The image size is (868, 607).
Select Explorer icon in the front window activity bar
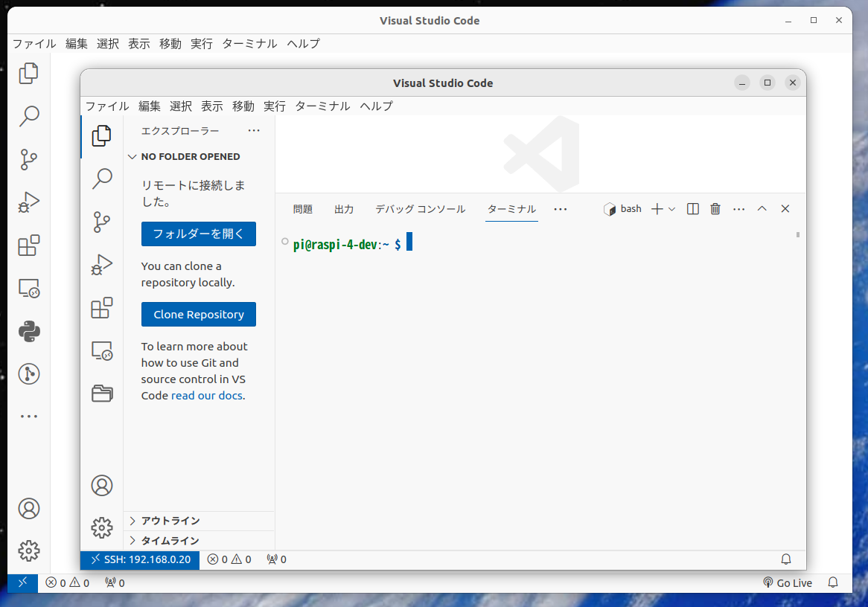[102, 136]
